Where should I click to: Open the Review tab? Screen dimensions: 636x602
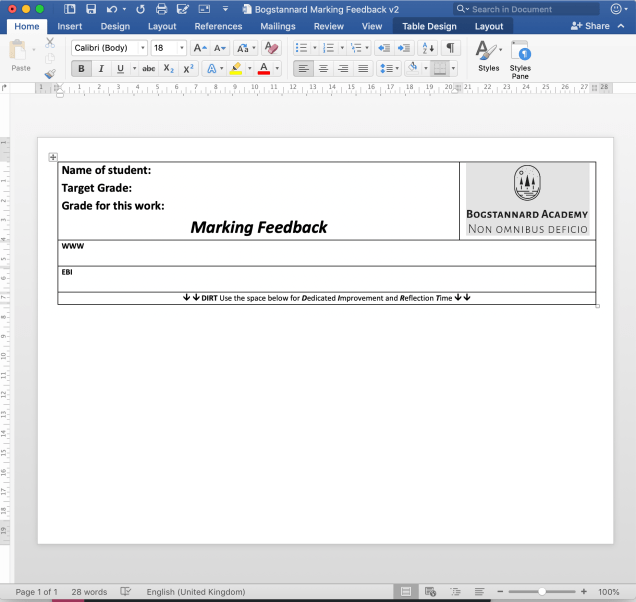click(x=329, y=26)
